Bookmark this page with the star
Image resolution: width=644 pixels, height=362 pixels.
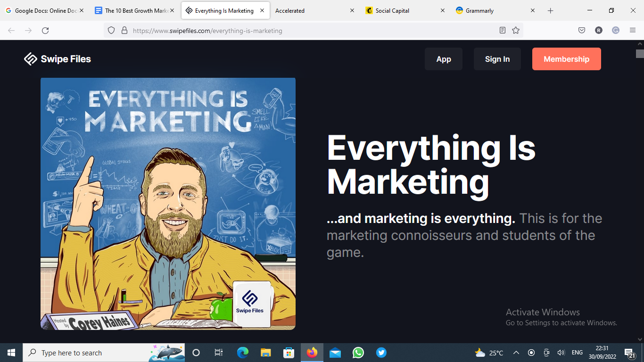point(516,30)
